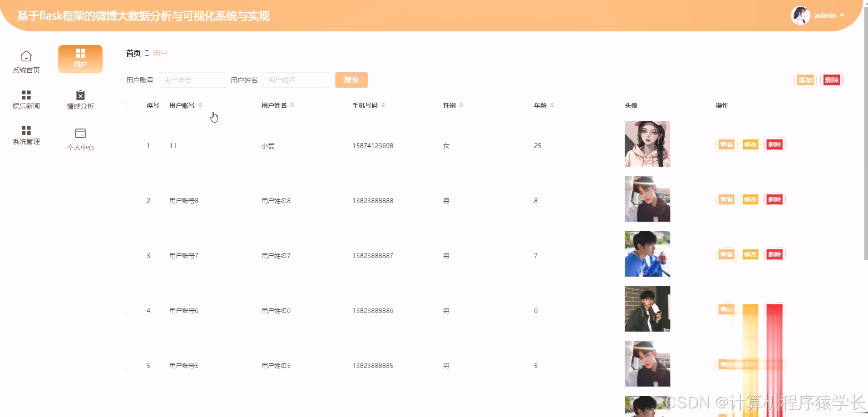The height and width of the screenshot is (417, 868).
Task: Click the 搜索 search button
Action: (351, 79)
